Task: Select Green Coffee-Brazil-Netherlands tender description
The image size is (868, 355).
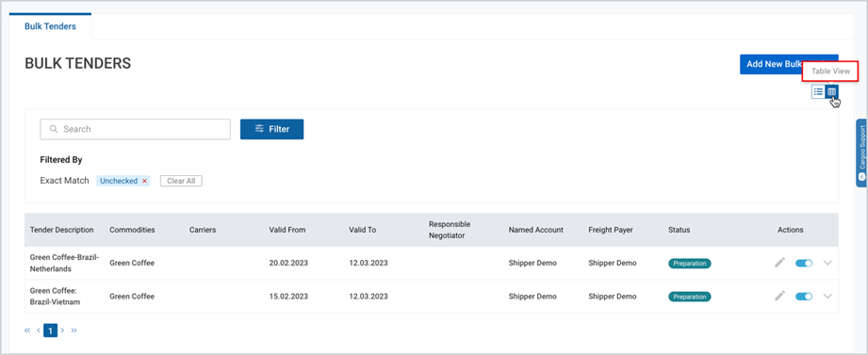Action: (x=64, y=264)
